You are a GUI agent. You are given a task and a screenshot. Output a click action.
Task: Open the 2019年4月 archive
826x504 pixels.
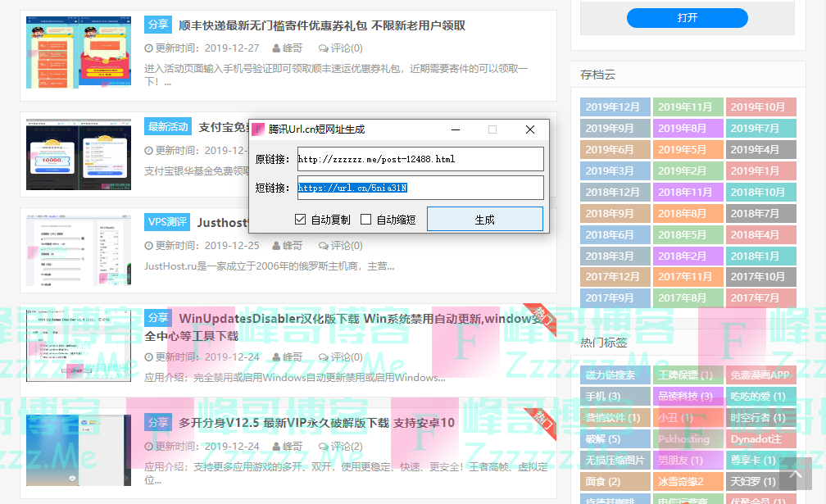coord(760,150)
